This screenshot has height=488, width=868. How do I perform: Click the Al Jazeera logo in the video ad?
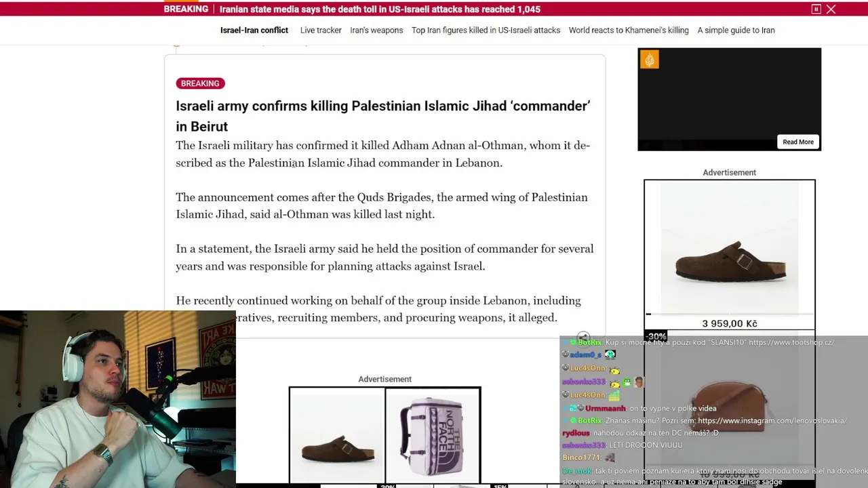pos(649,60)
